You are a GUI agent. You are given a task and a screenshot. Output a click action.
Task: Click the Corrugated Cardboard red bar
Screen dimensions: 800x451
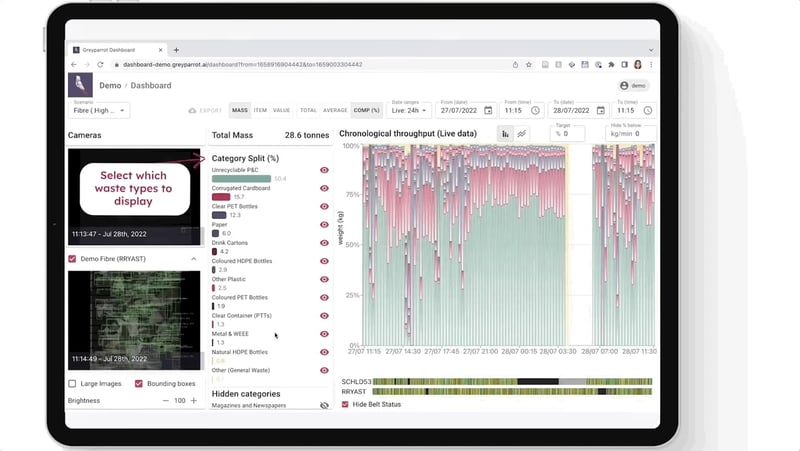point(221,197)
